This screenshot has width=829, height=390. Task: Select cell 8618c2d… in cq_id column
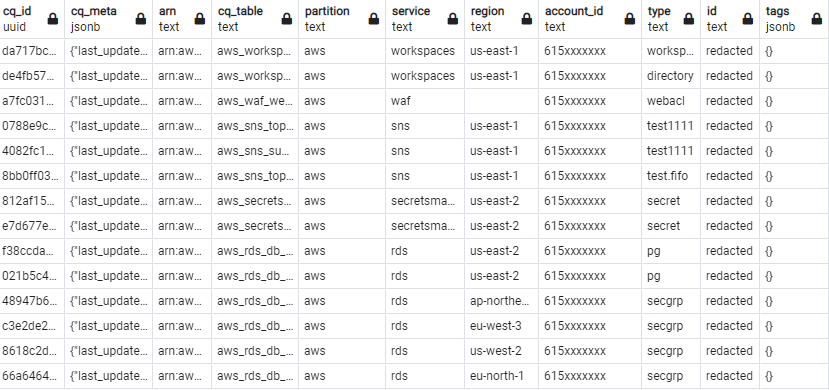(32, 351)
